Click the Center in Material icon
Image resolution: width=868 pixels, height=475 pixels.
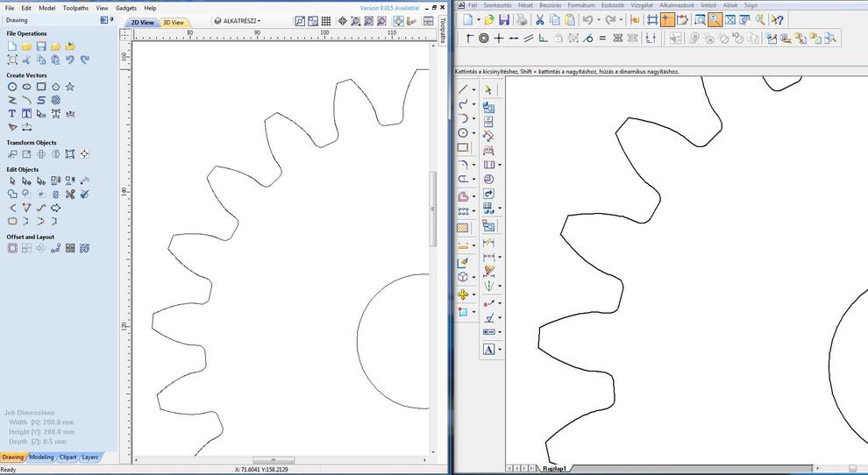point(84,154)
